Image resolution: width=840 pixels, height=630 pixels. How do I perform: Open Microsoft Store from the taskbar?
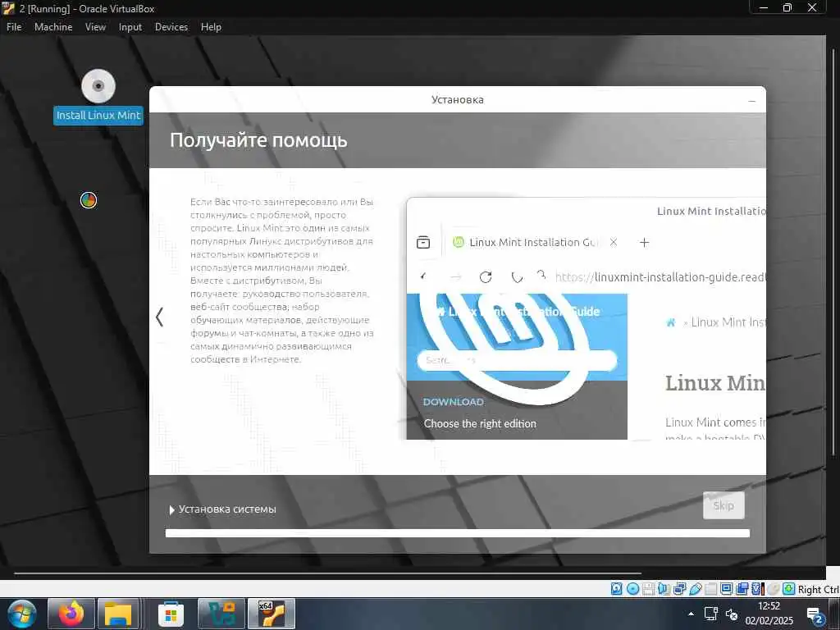click(x=171, y=614)
